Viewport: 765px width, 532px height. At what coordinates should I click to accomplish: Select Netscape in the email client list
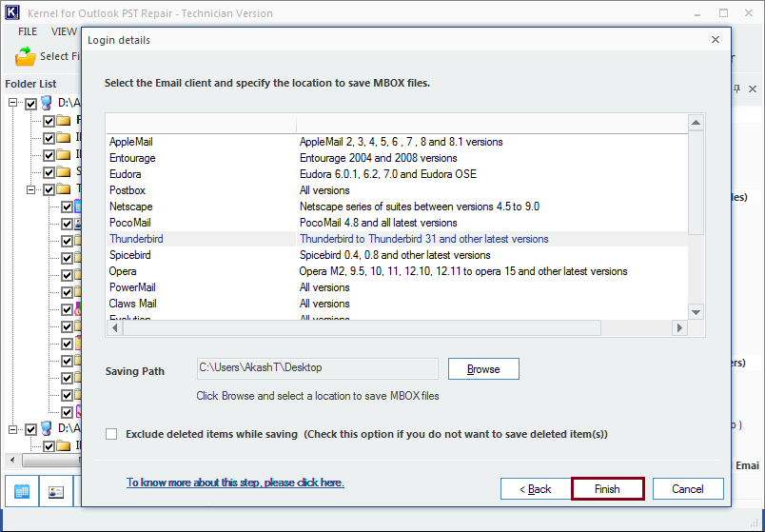(x=130, y=207)
